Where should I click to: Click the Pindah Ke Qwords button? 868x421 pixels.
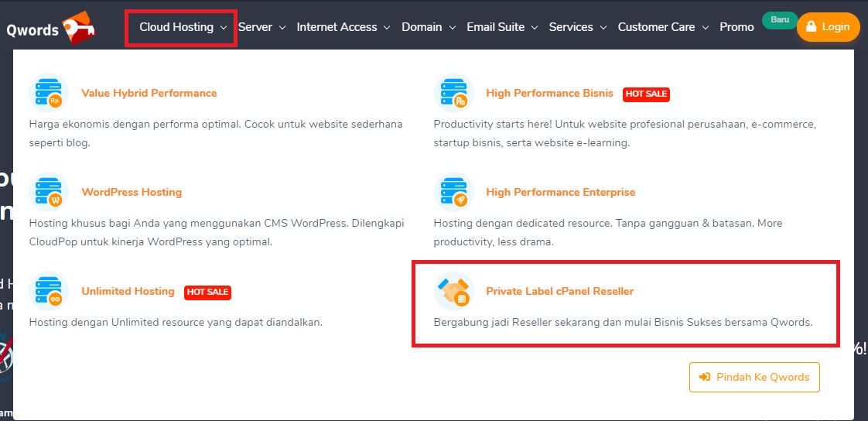[x=754, y=377]
